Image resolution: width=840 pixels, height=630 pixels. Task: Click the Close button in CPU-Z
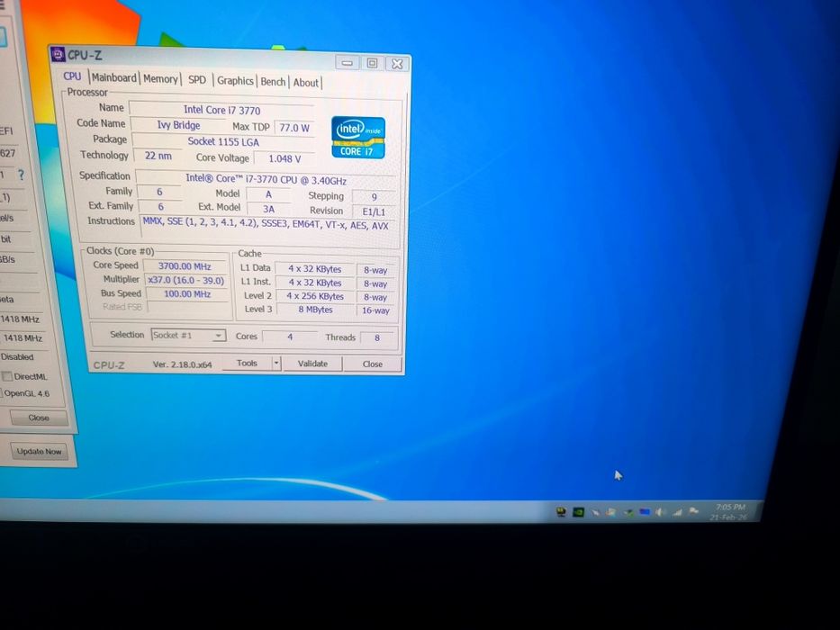(373, 364)
